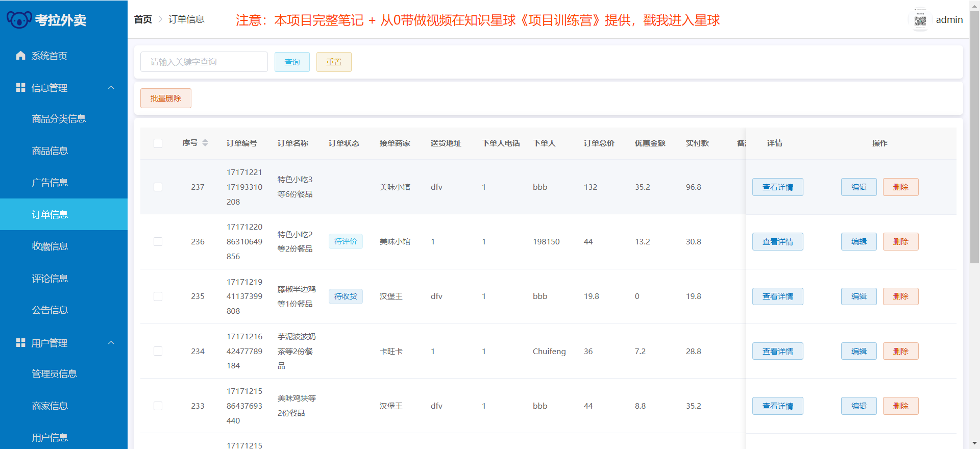Check the box for order 234
980x449 pixels.
(x=158, y=351)
